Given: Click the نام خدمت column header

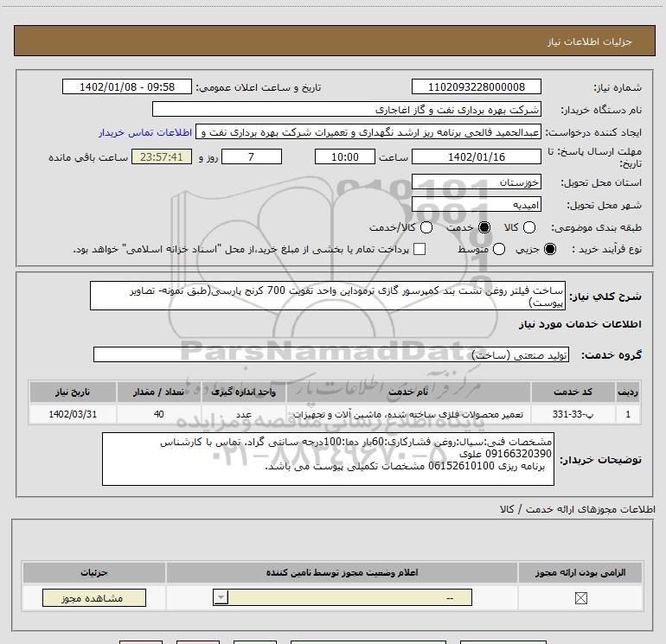Looking at the screenshot, I should coord(408,392).
